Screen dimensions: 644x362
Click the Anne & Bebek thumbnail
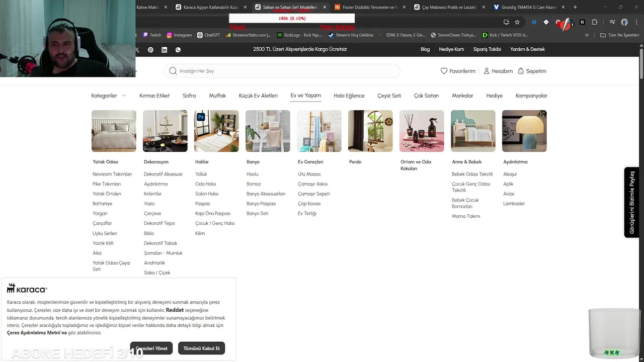473,131
